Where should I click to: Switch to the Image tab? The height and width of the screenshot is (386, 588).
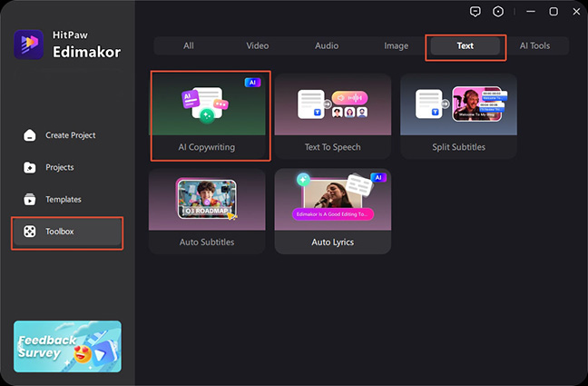click(x=396, y=45)
